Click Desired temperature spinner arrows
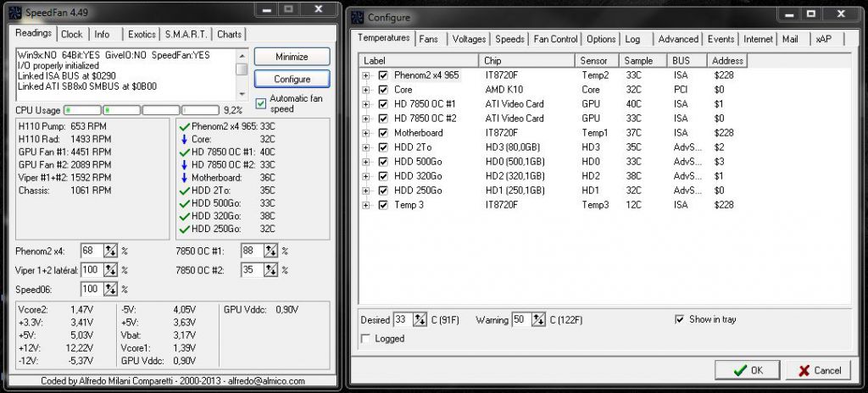868x393 pixels. (x=420, y=319)
